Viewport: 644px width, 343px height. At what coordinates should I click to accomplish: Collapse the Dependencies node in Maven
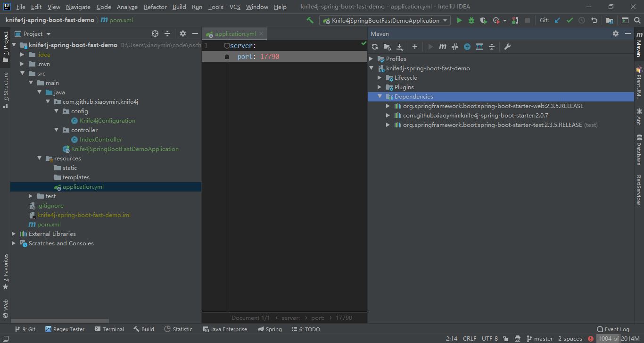[380, 97]
